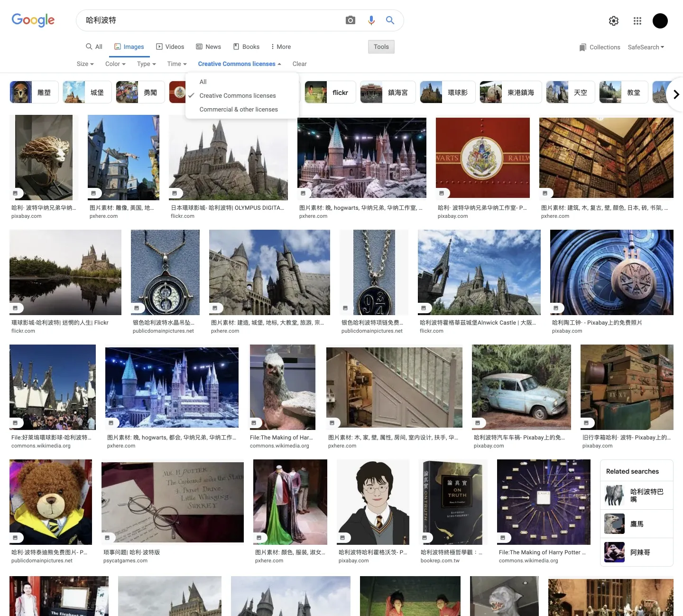683x616 pixels.
Task: Click the Google logo
Action: pos(33,20)
